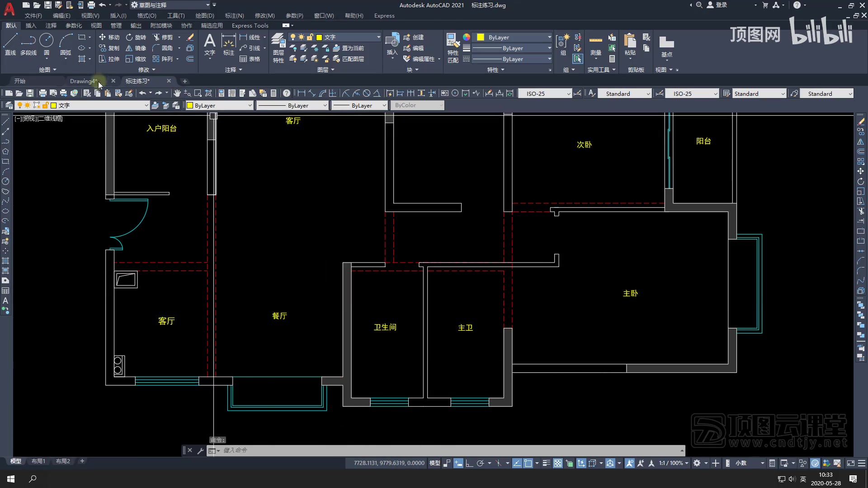
Task: Click Match Properties (特性匹配) icon
Action: (x=453, y=48)
